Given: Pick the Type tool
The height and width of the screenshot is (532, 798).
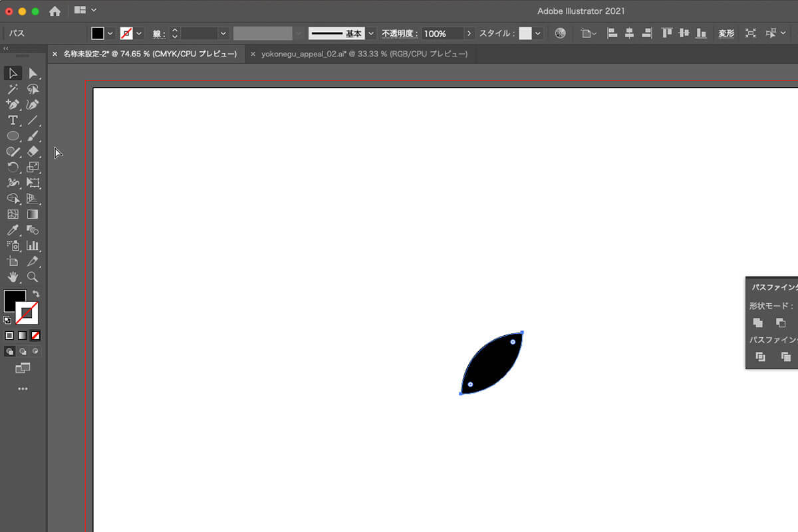Looking at the screenshot, I should point(12,120).
